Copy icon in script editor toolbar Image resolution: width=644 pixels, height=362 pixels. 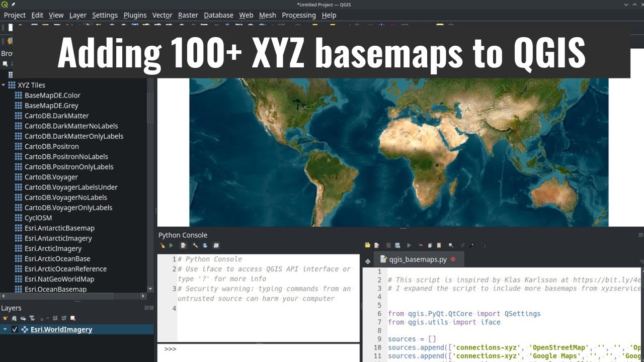[x=430, y=245]
